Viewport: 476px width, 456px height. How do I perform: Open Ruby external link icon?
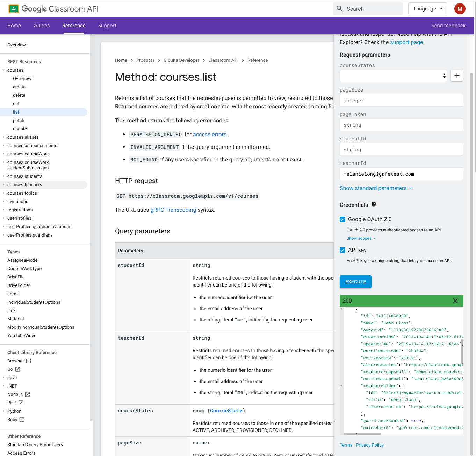[x=22, y=420]
